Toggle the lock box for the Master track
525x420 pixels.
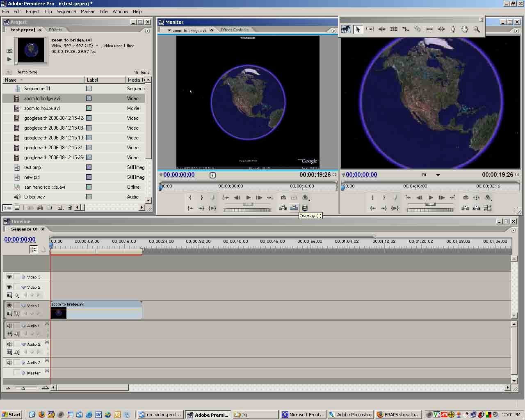click(x=16, y=373)
